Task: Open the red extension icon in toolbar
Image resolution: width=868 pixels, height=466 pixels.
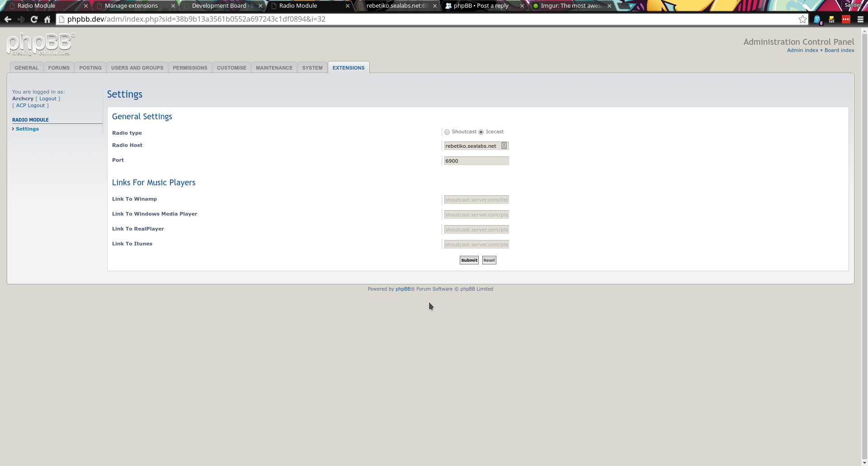Action: coord(846,19)
